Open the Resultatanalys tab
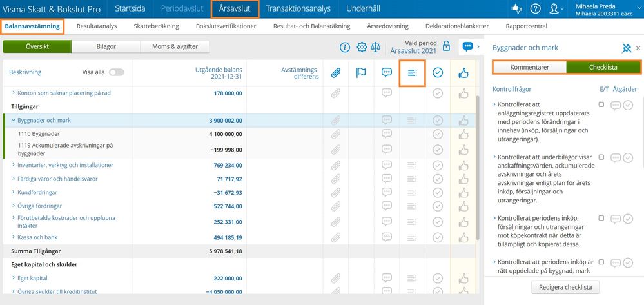 pos(96,26)
